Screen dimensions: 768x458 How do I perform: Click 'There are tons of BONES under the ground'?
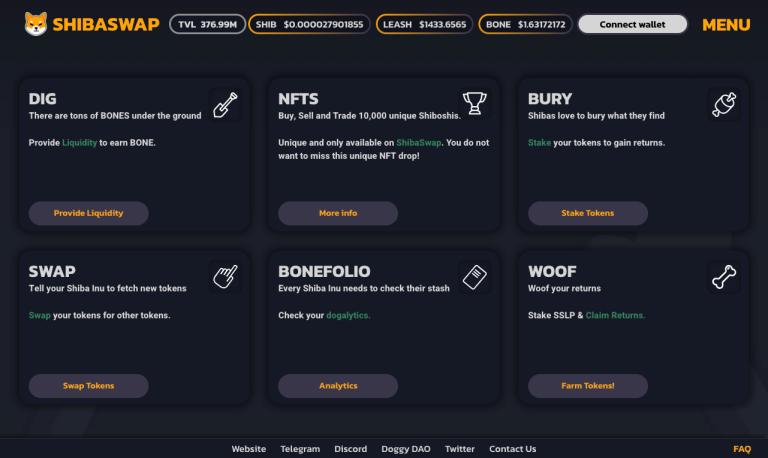coord(115,116)
